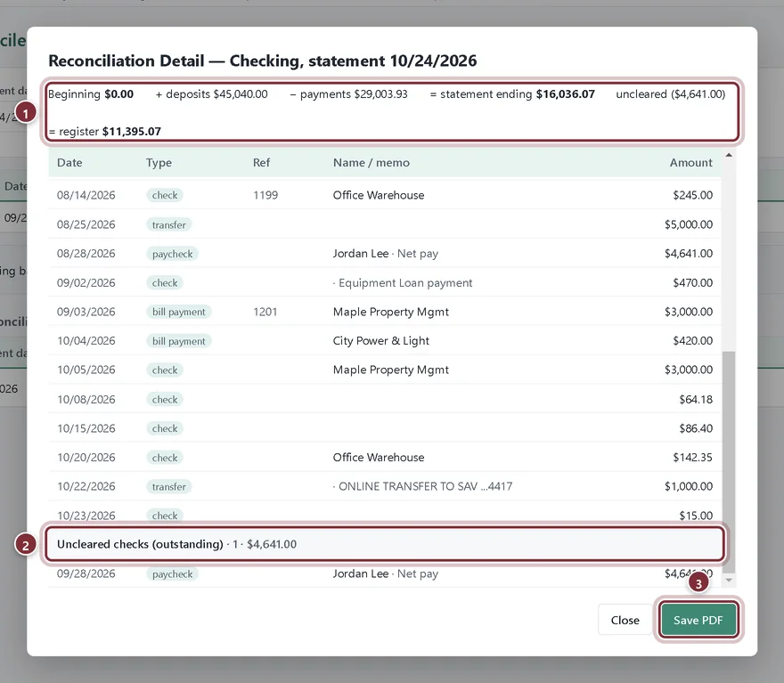
Task: Click the Reconciliation Detail dialog title
Action: [263, 61]
